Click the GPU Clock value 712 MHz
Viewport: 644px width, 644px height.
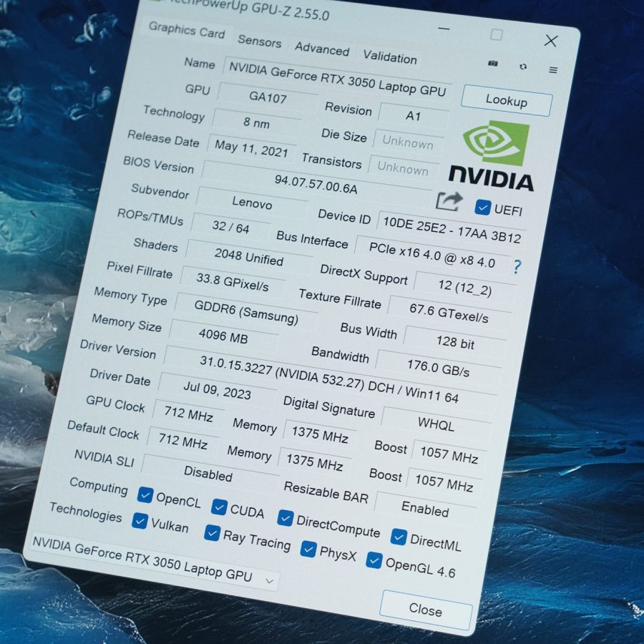188,413
